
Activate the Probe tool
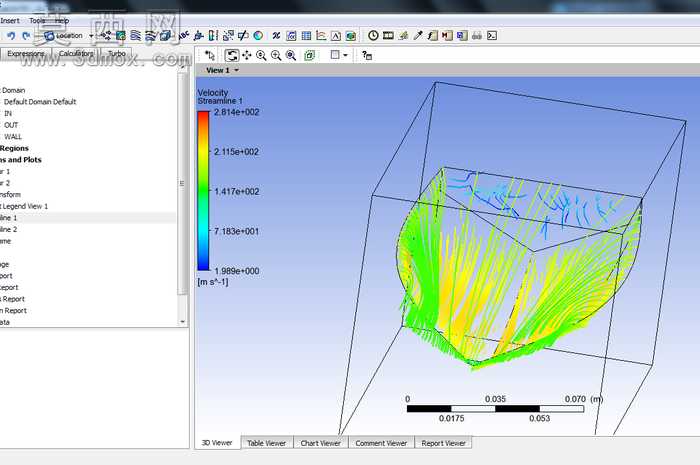418,36
